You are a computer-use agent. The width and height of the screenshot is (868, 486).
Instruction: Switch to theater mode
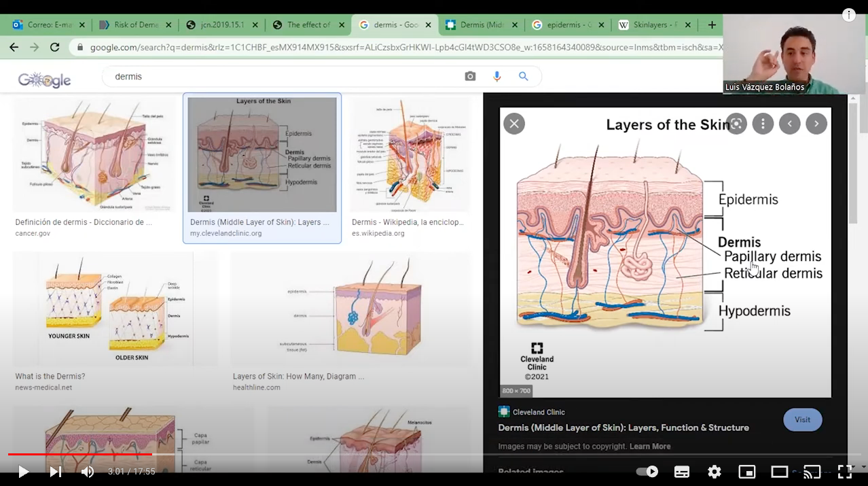point(779,472)
